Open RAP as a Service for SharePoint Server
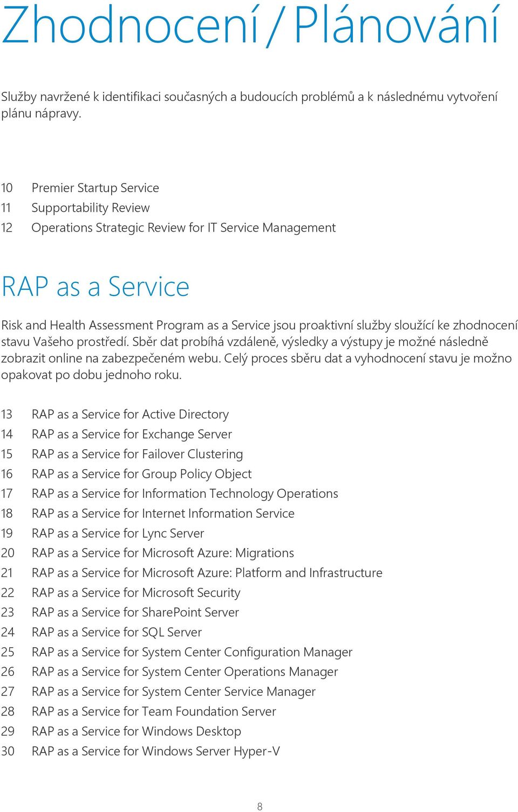This screenshot has width=518, height=812. click(135, 612)
